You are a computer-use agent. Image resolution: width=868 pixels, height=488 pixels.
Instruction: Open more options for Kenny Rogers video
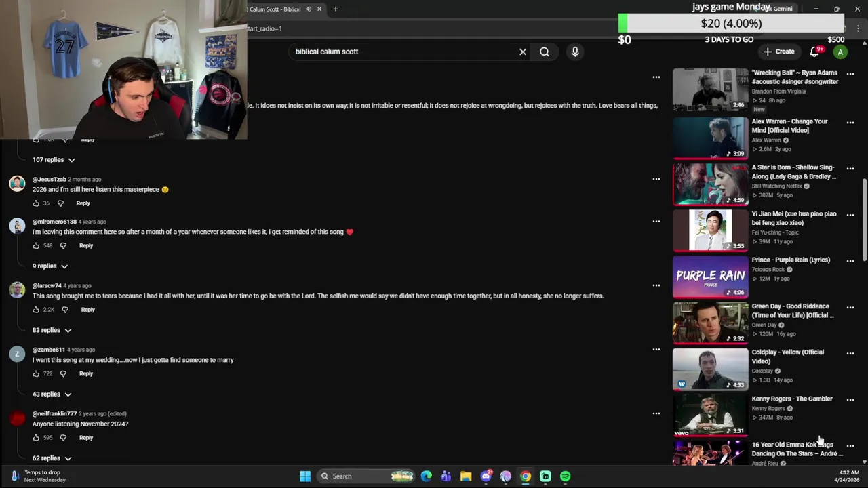850,400
